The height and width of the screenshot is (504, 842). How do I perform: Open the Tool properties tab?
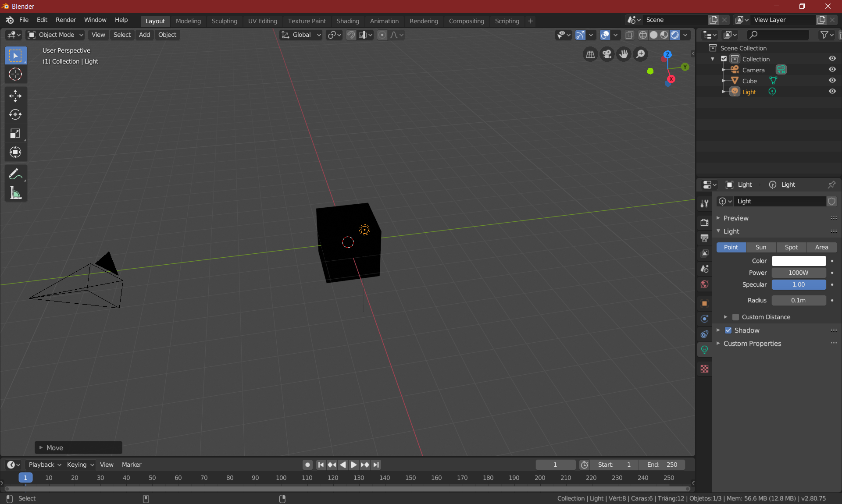click(x=704, y=203)
